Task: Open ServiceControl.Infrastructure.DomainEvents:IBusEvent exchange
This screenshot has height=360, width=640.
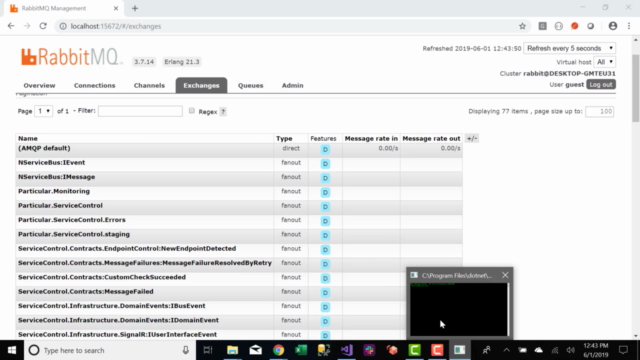Action: (x=111, y=306)
